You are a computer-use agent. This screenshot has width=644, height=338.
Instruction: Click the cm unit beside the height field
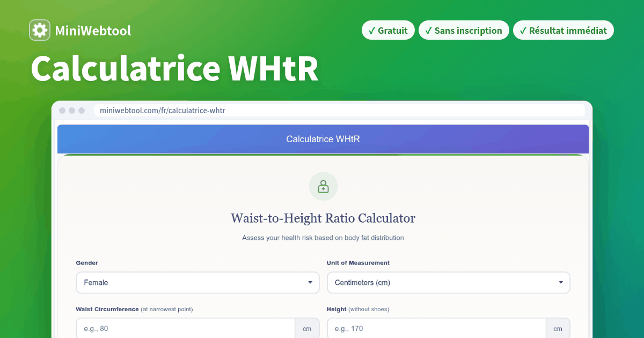pyautogui.click(x=558, y=328)
